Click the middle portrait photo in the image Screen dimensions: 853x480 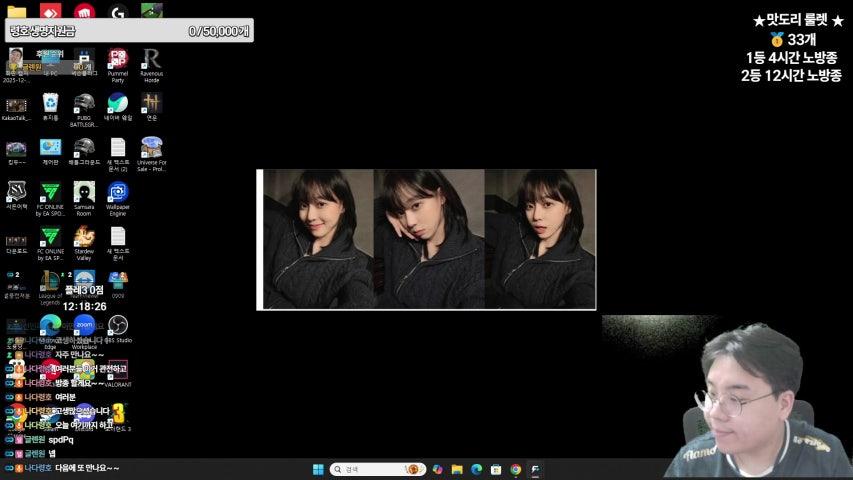(428, 239)
